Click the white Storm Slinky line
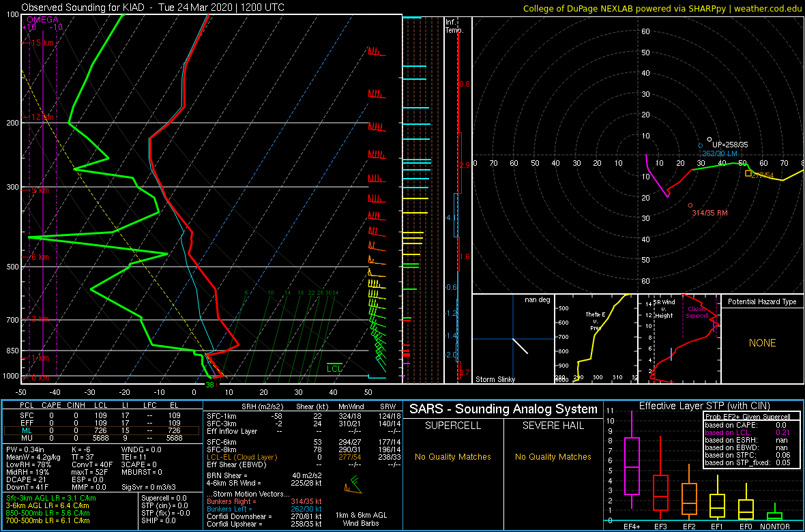805x532 pixels. pyautogui.click(x=520, y=346)
